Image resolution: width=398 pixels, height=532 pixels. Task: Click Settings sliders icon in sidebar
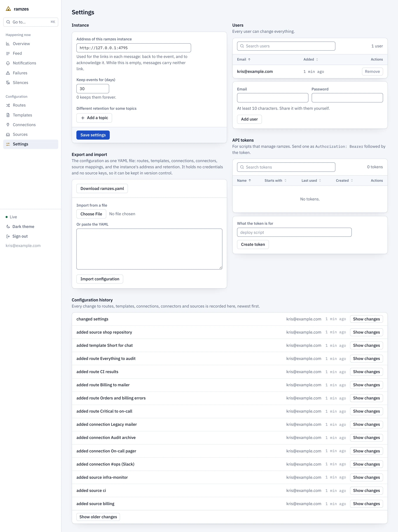tap(8, 144)
